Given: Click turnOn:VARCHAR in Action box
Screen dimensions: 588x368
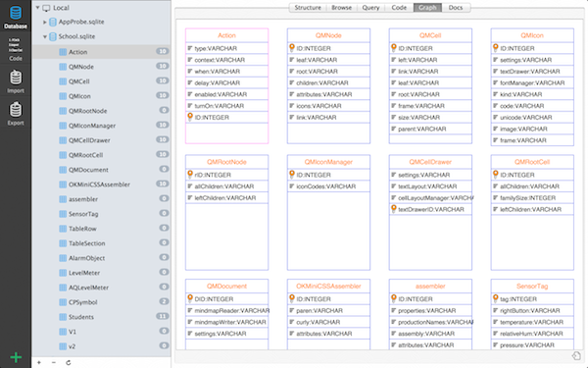Looking at the screenshot, I should coord(219,106).
